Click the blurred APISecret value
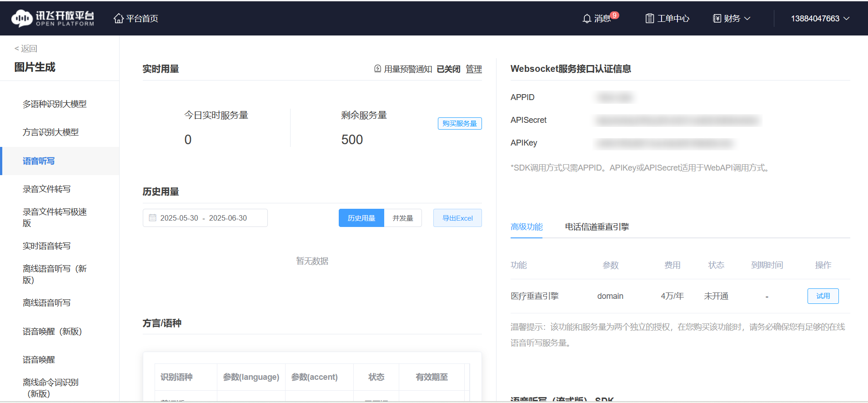The height and width of the screenshot is (403, 868). point(678,120)
